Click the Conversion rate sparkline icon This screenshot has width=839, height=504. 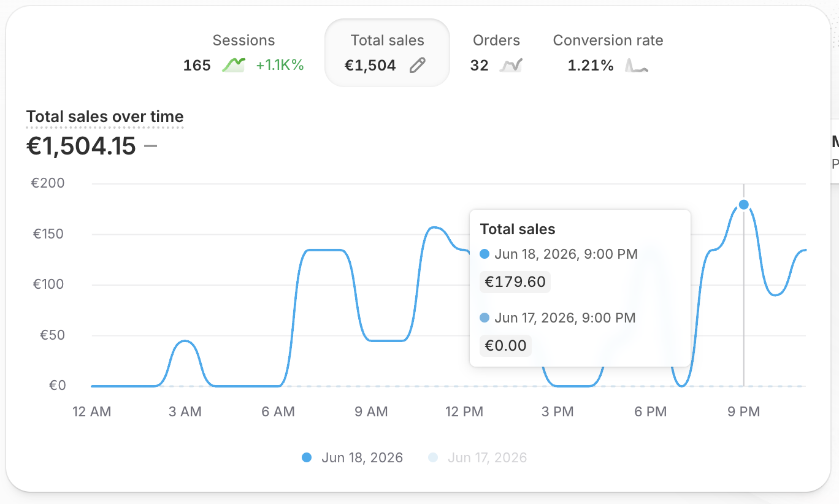click(637, 66)
